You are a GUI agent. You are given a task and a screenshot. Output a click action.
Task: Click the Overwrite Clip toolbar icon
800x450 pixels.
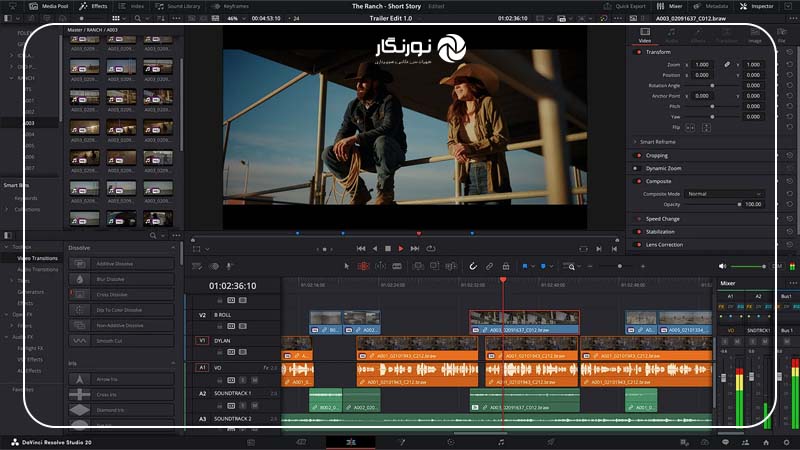tap(435, 266)
